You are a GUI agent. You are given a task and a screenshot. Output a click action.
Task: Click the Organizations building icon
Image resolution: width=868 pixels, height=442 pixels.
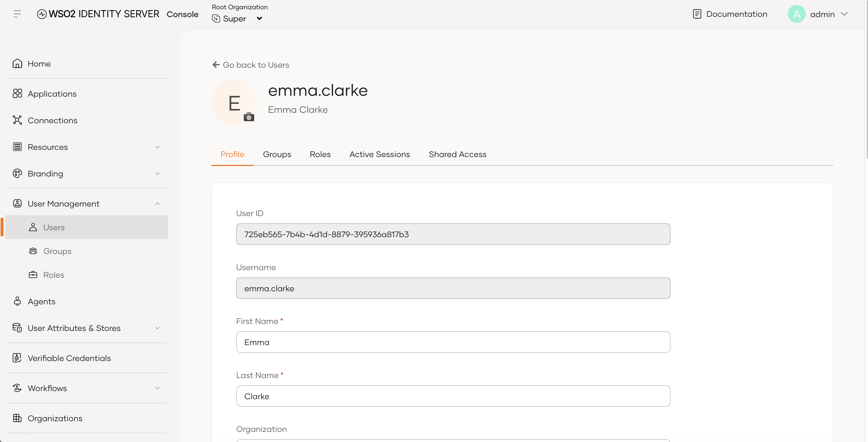17,418
